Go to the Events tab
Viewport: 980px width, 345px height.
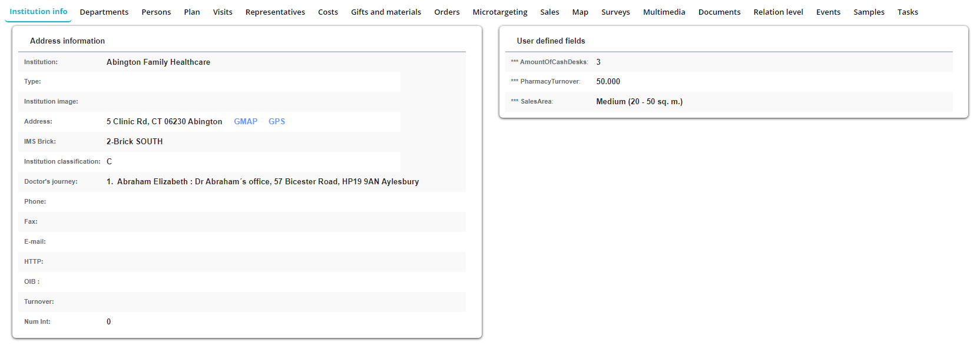click(828, 12)
